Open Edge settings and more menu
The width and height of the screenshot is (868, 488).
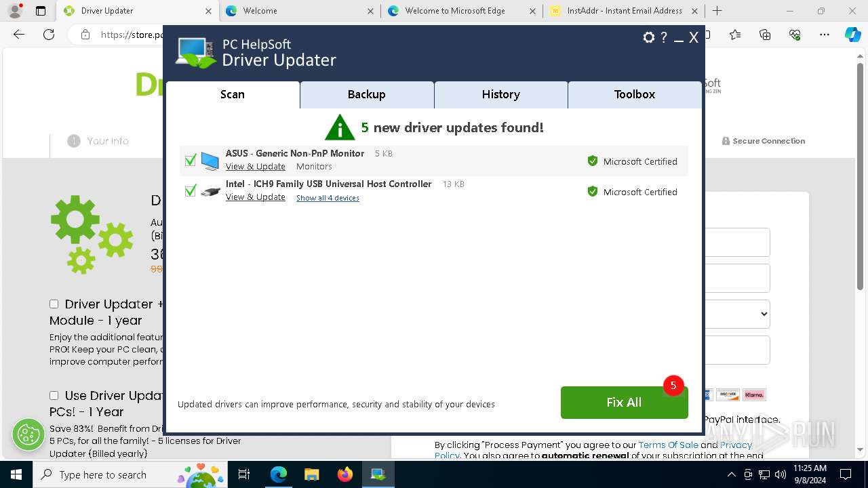click(x=825, y=35)
